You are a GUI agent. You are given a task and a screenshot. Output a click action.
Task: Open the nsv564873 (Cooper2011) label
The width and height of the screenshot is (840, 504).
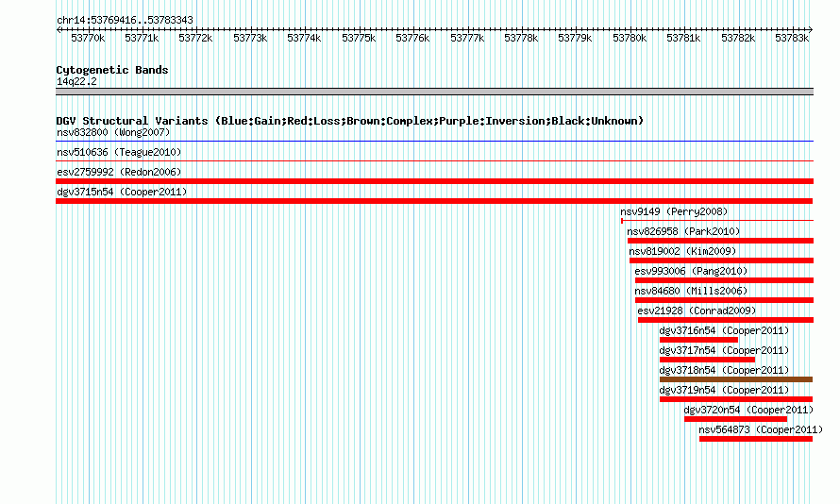tap(761, 429)
